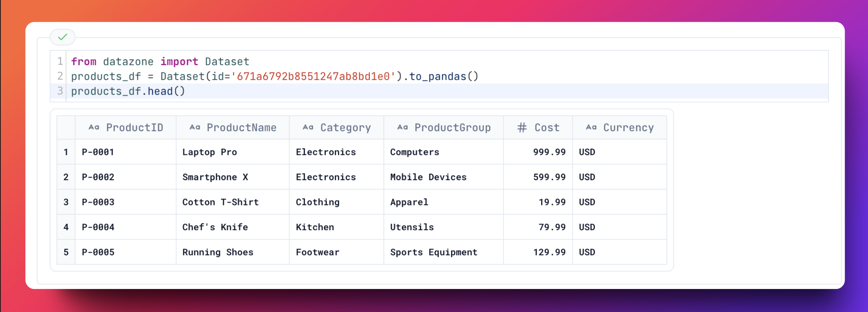
Task: Click row index 1 of the table
Action: tap(66, 152)
